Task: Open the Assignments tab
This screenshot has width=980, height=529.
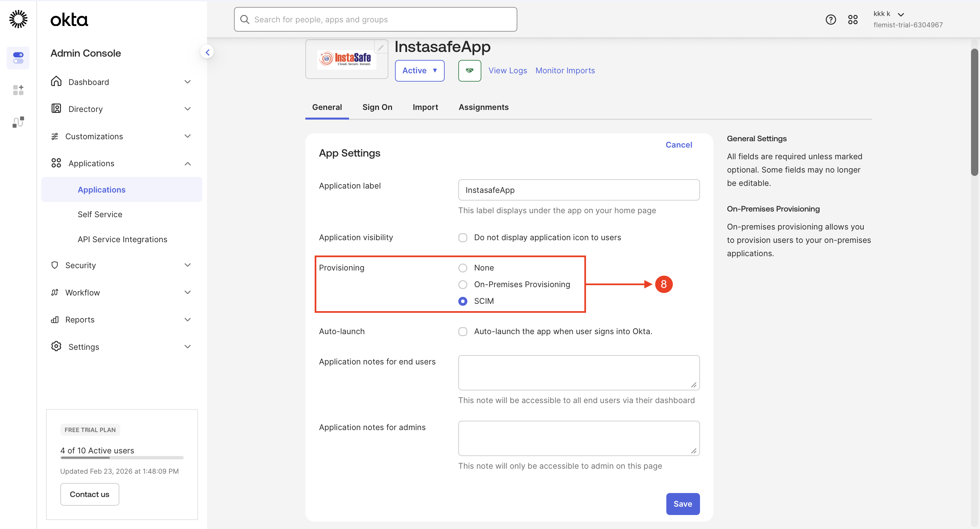Action: click(483, 107)
